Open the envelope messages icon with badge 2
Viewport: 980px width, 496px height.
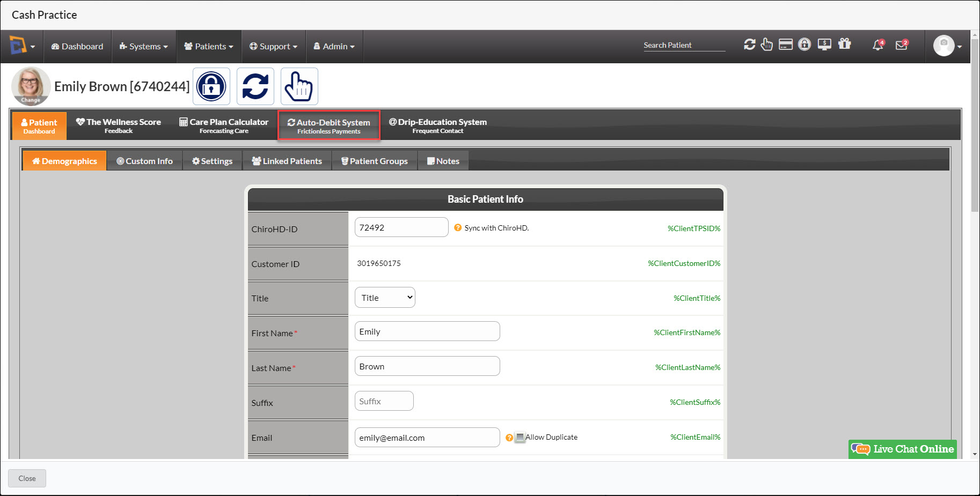902,45
